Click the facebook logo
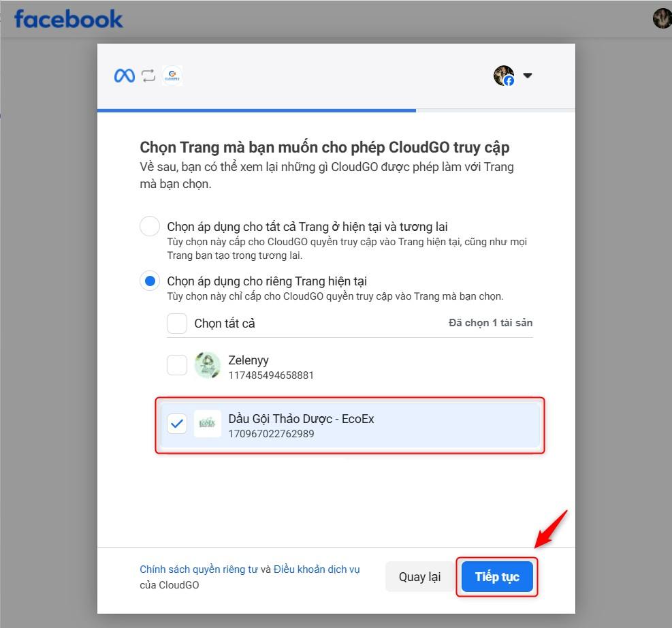 [x=68, y=19]
